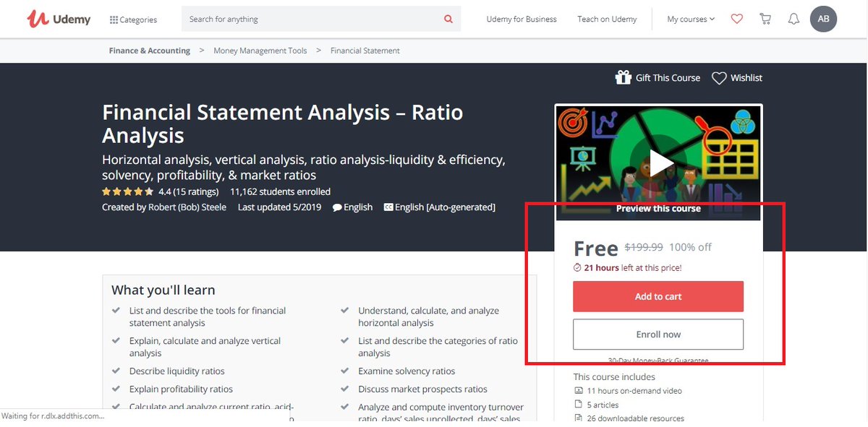Submit search with magnifier icon
Image resolution: width=868 pixels, height=427 pixels.
pyautogui.click(x=448, y=19)
